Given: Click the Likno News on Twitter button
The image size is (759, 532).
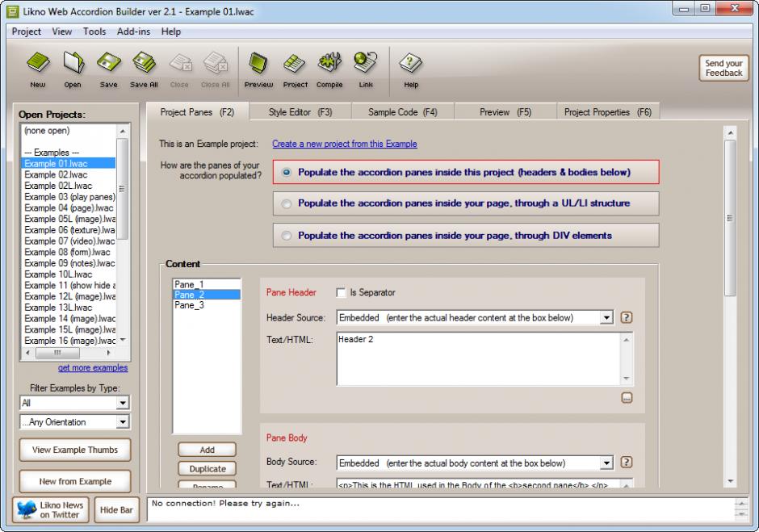Looking at the screenshot, I should (x=51, y=509).
